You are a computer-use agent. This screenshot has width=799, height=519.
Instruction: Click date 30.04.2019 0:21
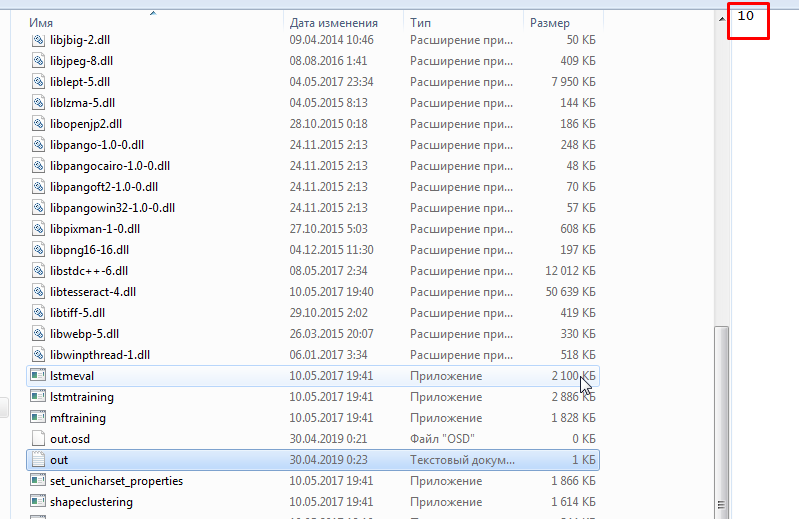[x=329, y=439]
